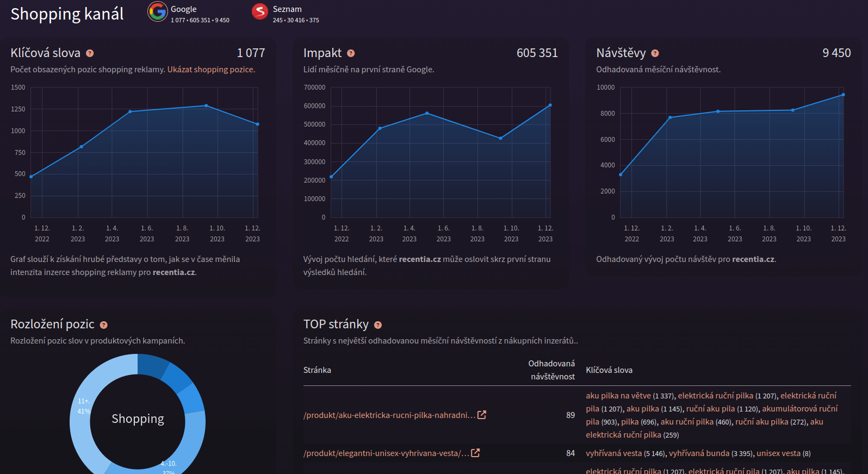Click visit count 89 in table
This screenshot has width=868, height=474.
click(571, 415)
